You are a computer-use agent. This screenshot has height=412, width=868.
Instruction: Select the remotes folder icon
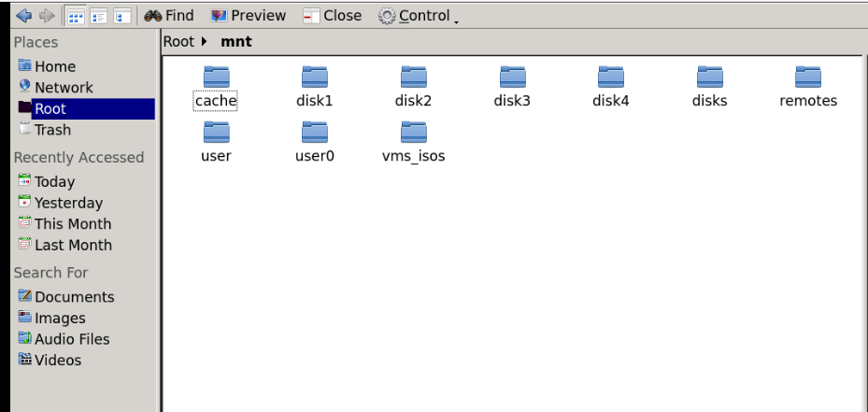click(x=808, y=77)
